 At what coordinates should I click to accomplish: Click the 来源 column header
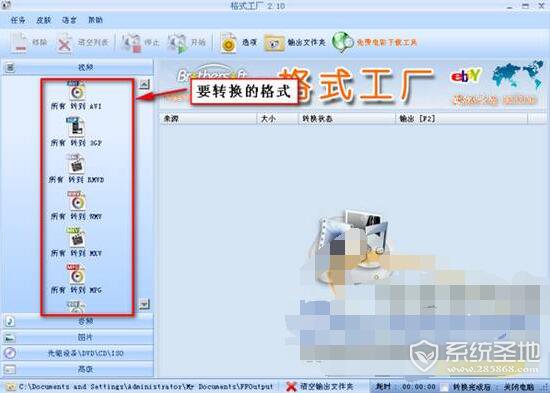tap(208, 119)
